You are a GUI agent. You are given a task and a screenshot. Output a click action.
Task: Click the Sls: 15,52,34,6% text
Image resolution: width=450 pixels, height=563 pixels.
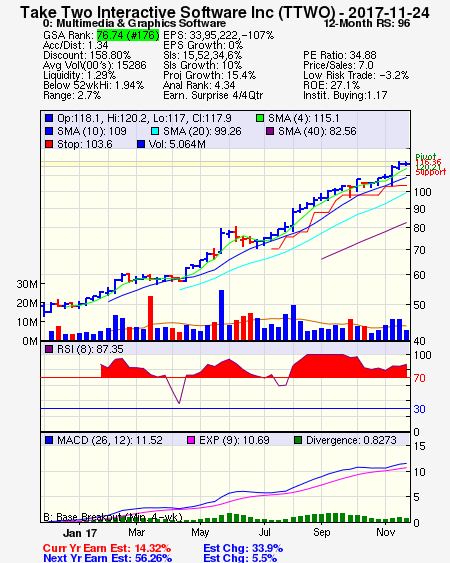203,55
